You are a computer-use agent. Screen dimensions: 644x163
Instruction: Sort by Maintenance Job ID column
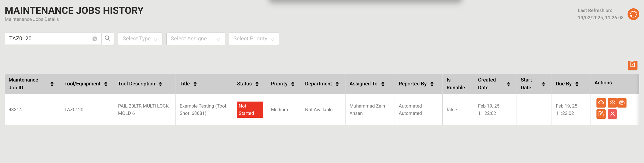52,84
